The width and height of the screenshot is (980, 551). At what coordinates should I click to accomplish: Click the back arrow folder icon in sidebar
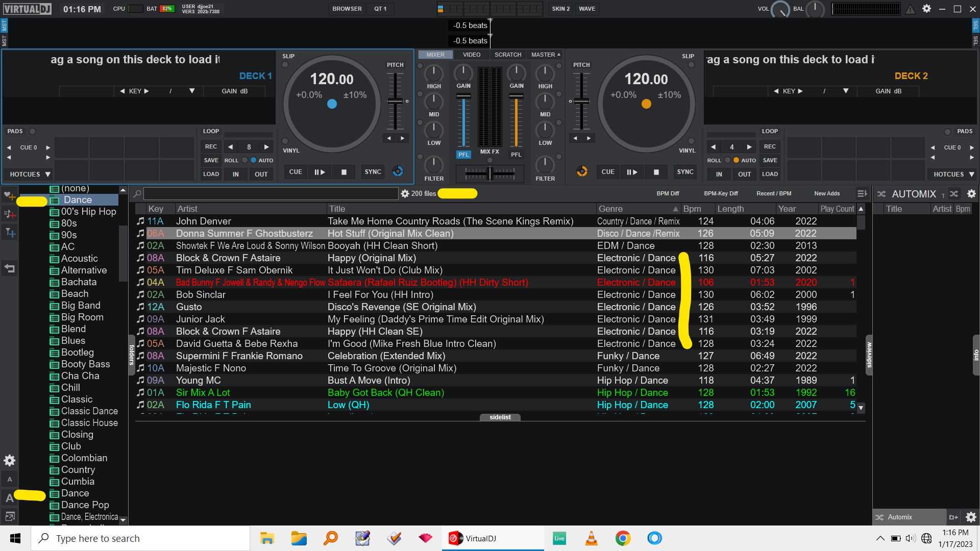tap(9, 268)
